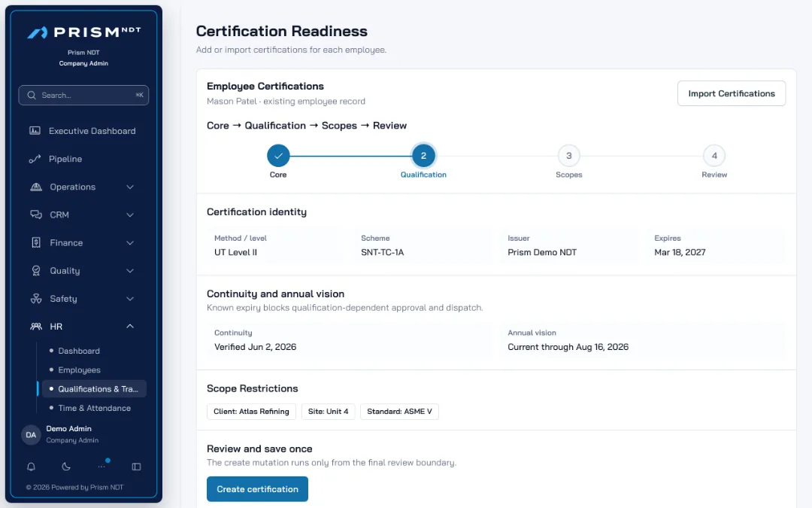Click the Finance icon
The height and width of the screenshot is (508, 812).
36,242
